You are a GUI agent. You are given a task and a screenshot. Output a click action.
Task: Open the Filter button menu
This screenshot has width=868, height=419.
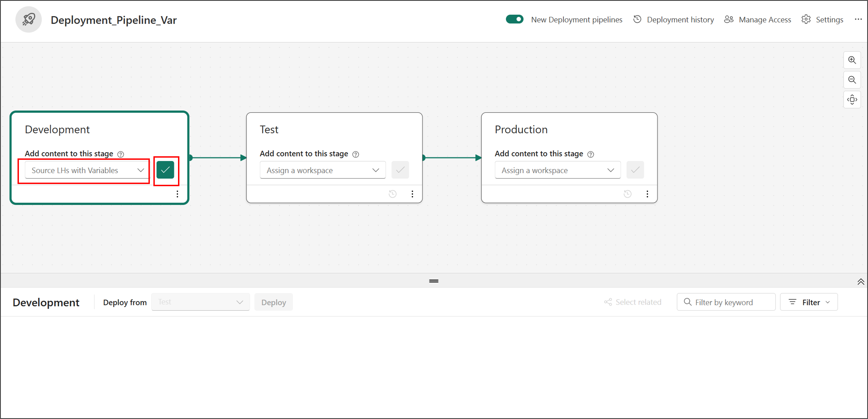809,302
